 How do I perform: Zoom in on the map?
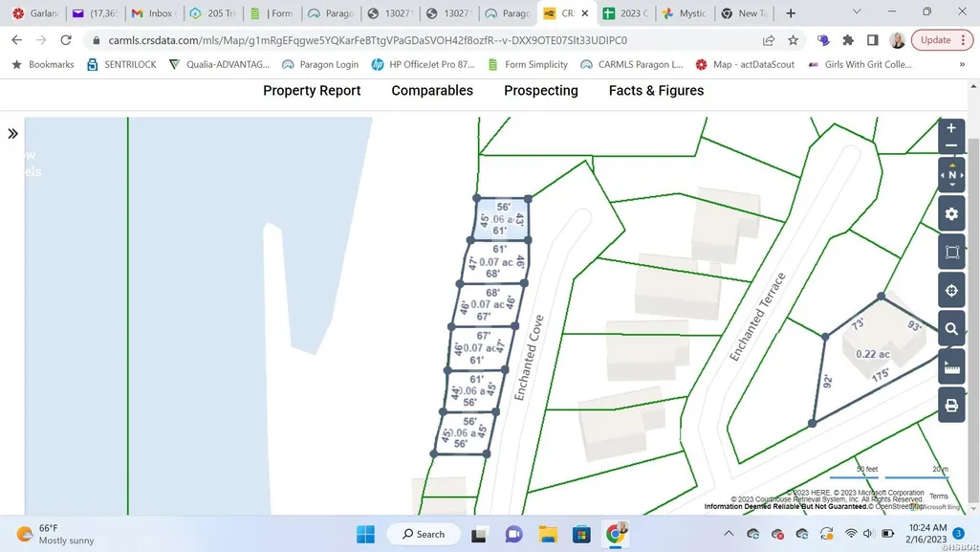951,128
